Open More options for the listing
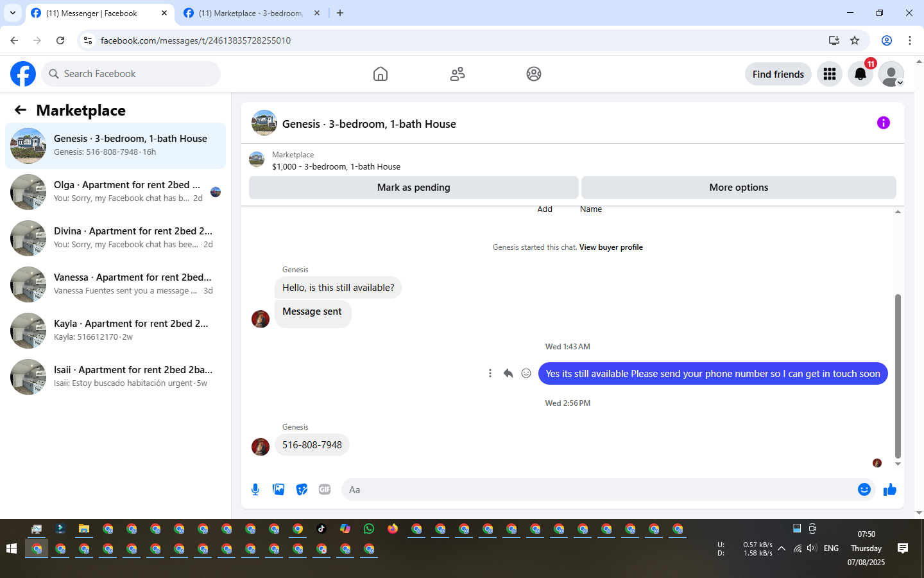924x578 pixels. (739, 188)
